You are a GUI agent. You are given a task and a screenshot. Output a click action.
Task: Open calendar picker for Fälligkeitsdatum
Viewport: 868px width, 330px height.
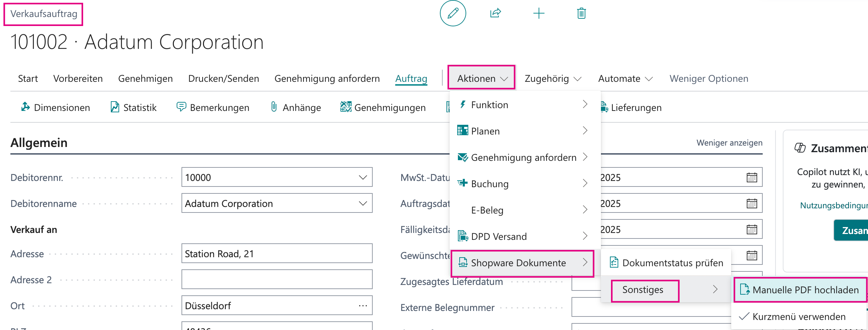coord(752,229)
